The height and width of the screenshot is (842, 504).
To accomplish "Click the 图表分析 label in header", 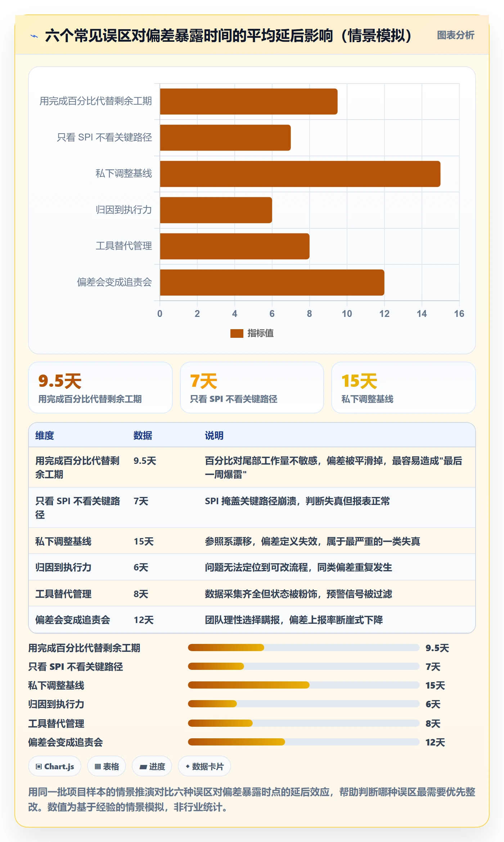I will point(455,35).
